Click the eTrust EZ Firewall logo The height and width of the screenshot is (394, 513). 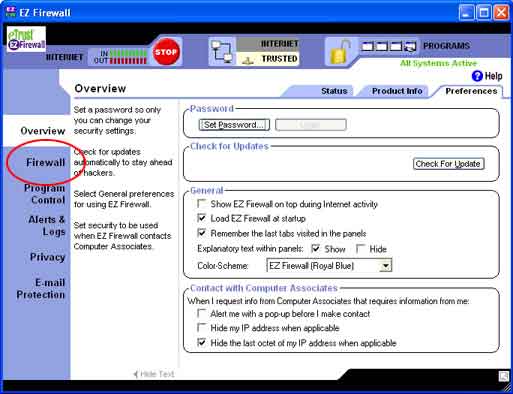point(26,39)
